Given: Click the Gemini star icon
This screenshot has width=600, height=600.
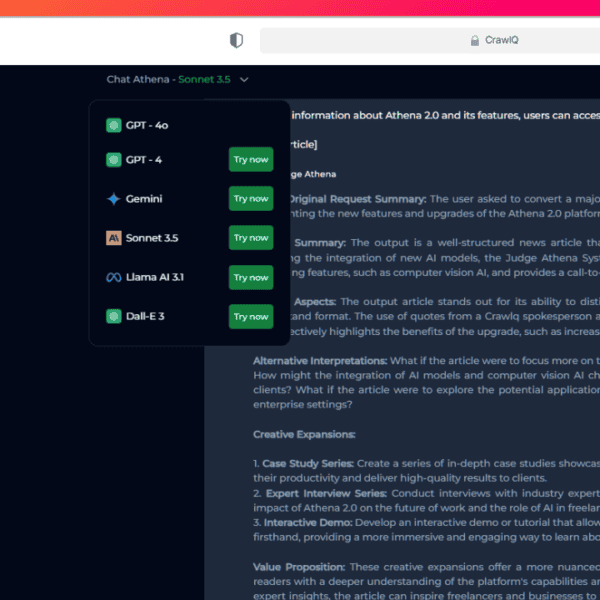Looking at the screenshot, I should pyautogui.click(x=114, y=199).
